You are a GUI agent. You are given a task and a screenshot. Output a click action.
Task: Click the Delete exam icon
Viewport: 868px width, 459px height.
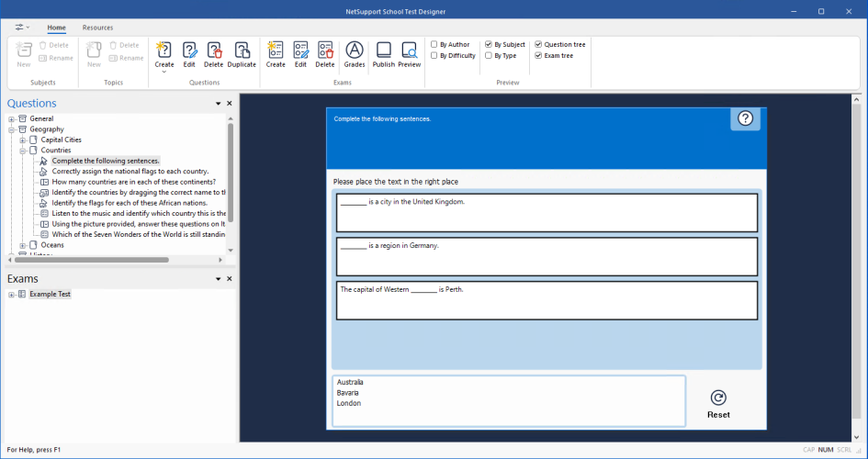point(325,50)
